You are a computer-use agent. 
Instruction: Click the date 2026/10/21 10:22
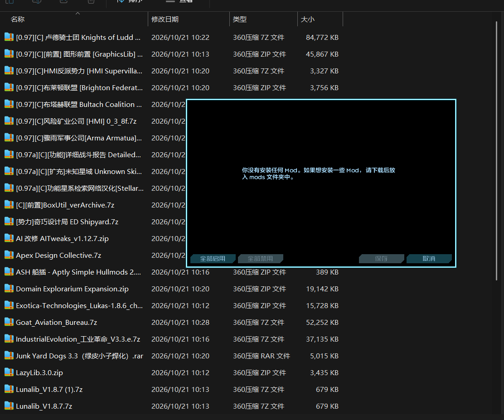point(180,37)
